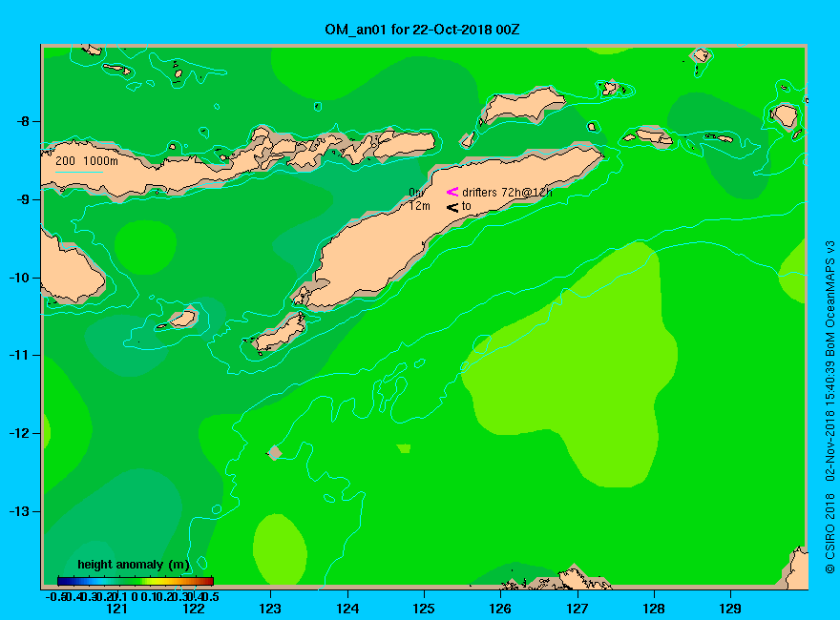Click latitude label -10
Screen dimensions: 840x620
tap(20, 278)
